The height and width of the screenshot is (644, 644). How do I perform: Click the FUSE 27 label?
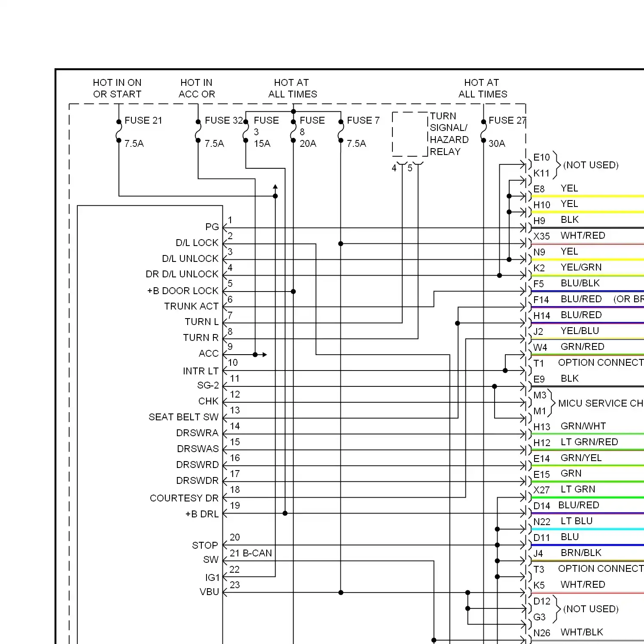click(507, 121)
